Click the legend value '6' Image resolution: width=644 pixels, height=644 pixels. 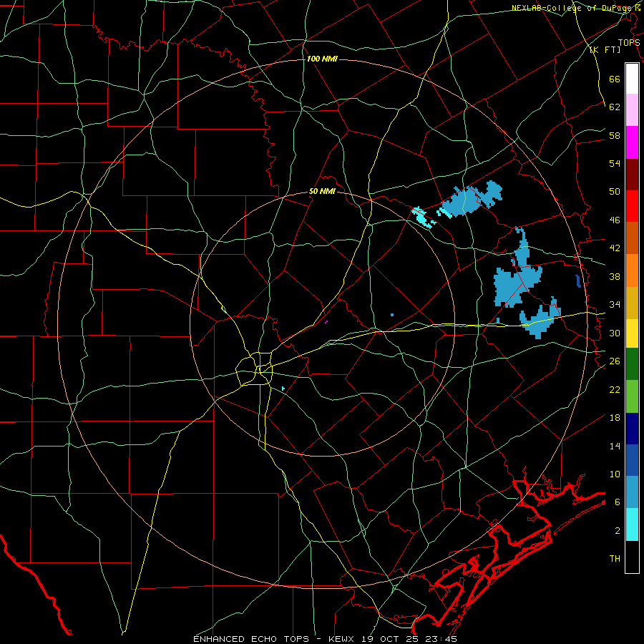617,502
